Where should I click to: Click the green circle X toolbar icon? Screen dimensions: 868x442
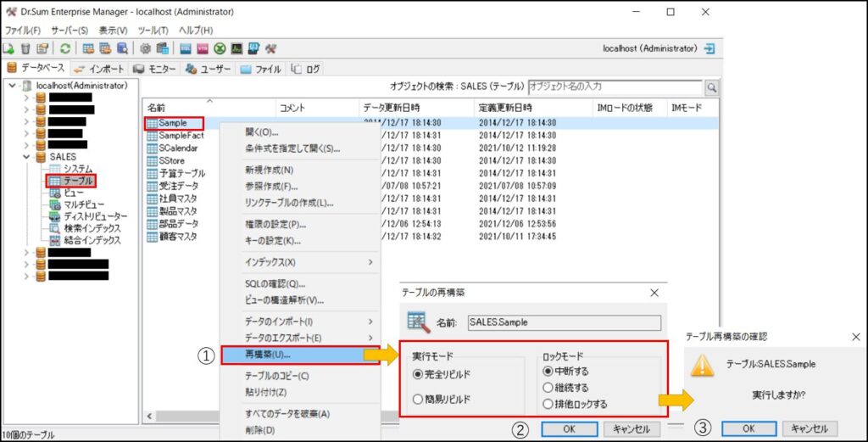(220, 48)
